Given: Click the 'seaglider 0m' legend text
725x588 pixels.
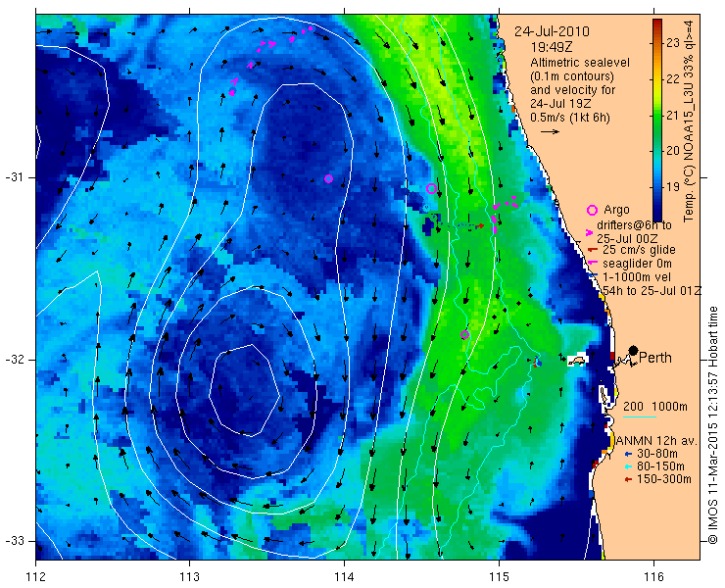Looking at the screenshot, I should click(x=637, y=264).
